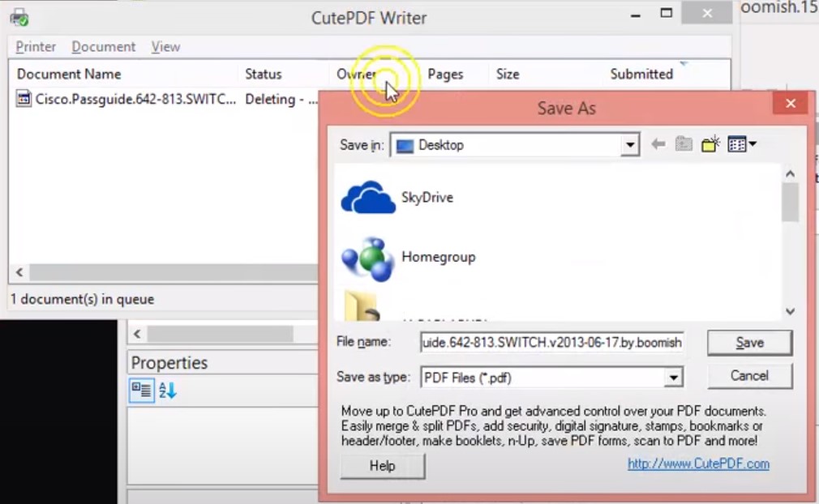Create a new folder in Save As
Image resolution: width=819 pixels, height=504 pixels.
tap(710, 144)
